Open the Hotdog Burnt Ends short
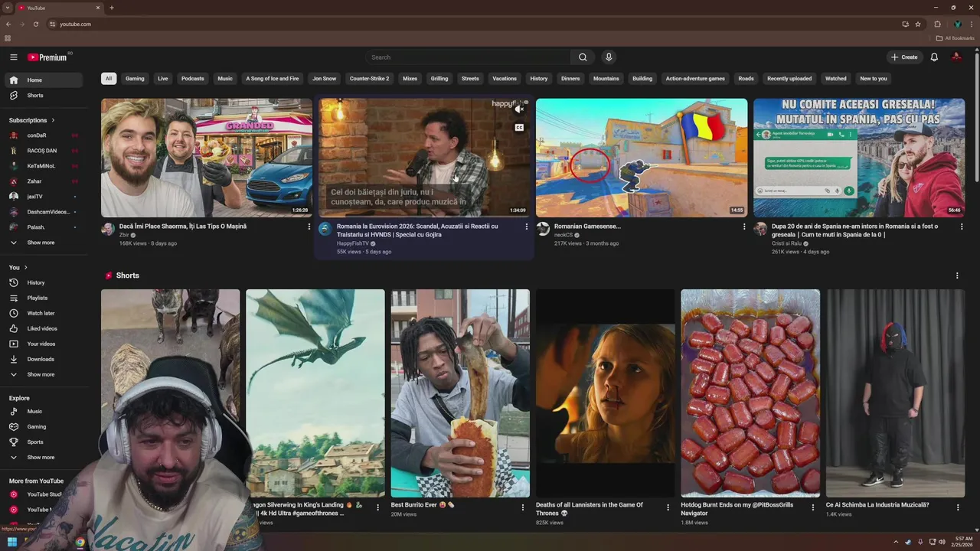The image size is (980, 551). click(x=750, y=393)
